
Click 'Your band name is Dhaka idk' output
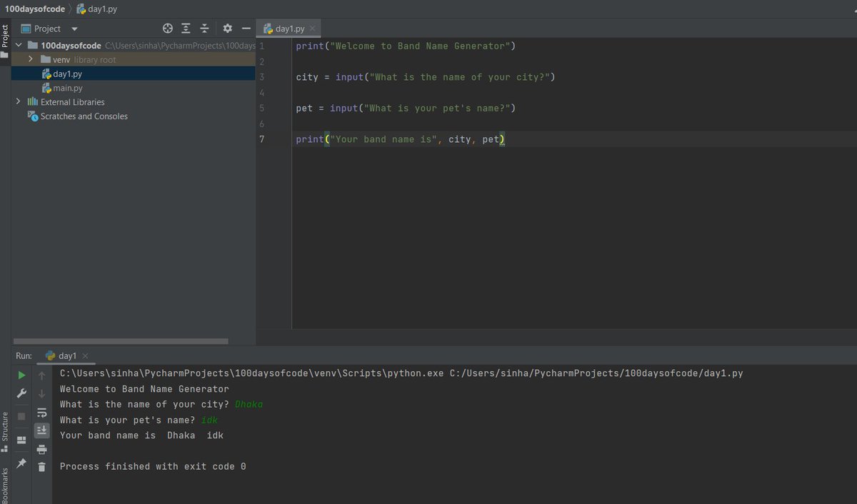141,435
